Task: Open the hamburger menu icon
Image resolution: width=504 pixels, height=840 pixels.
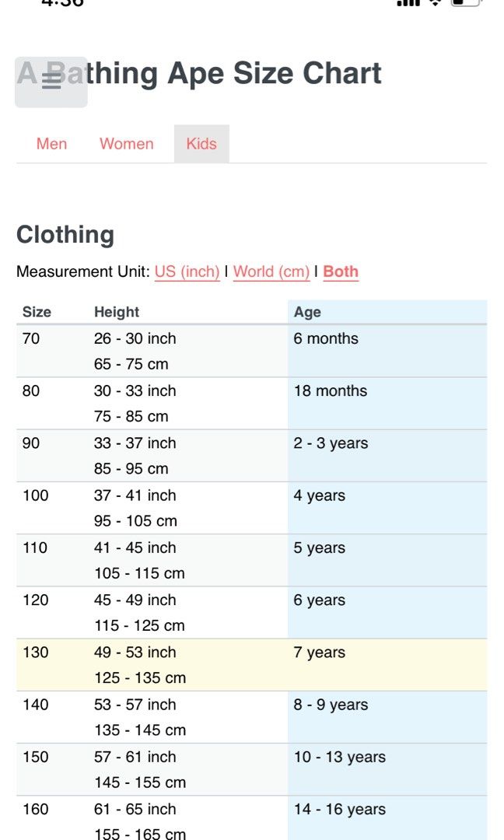Action: (x=51, y=81)
